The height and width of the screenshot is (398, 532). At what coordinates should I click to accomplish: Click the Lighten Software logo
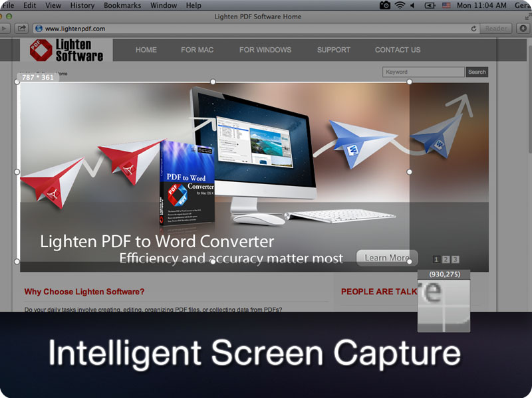(66, 50)
